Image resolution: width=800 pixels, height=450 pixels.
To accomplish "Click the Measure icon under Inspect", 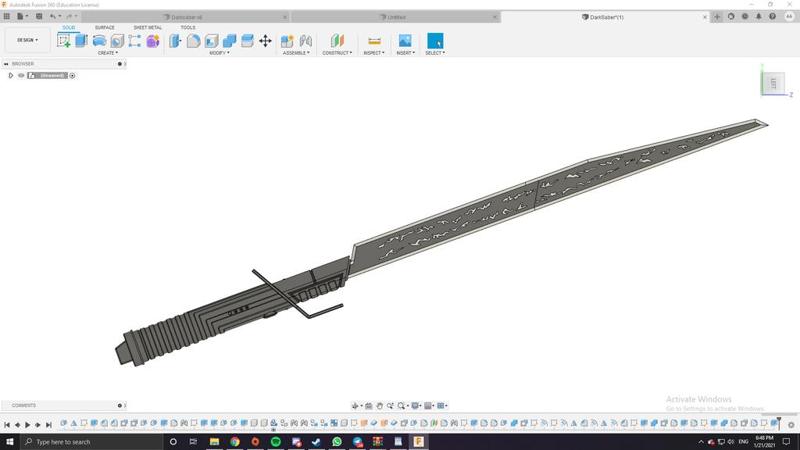I will tap(374, 41).
